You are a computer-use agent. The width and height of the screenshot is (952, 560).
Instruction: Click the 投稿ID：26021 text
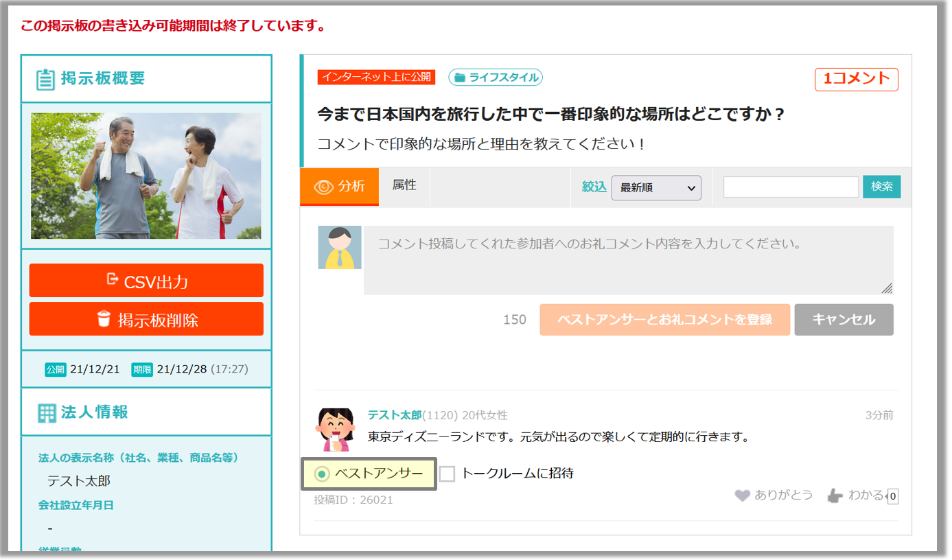[353, 500]
